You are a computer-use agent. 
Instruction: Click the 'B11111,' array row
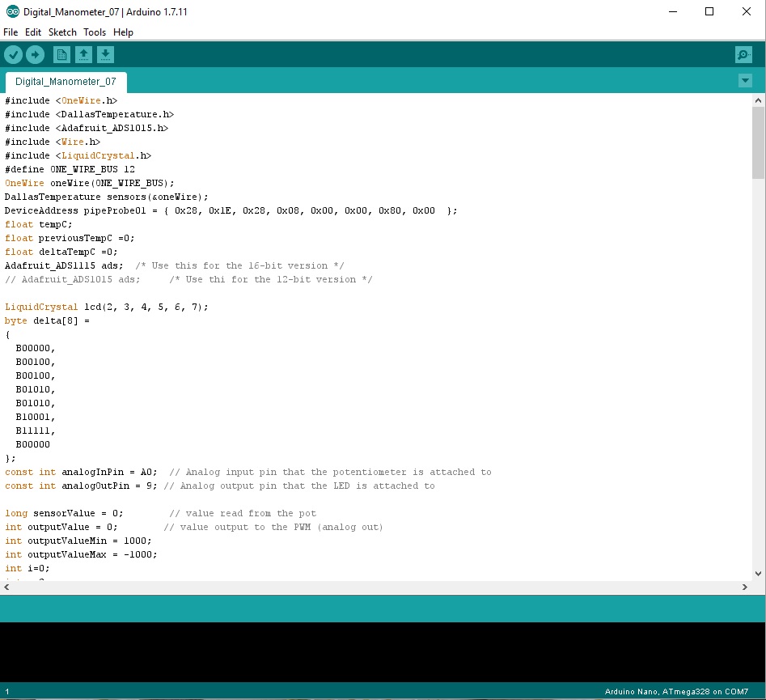(35, 431)
